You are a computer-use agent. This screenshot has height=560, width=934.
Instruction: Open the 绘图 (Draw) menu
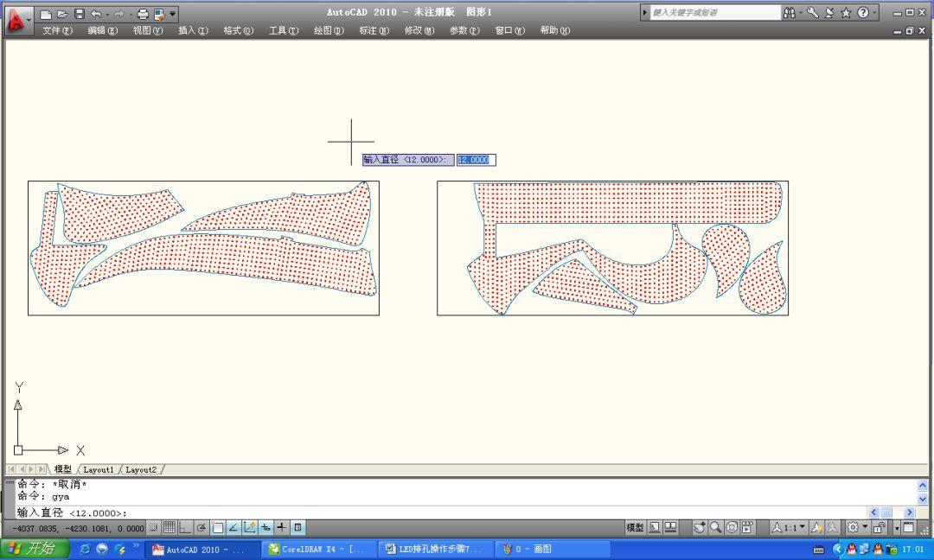point(328,30)
